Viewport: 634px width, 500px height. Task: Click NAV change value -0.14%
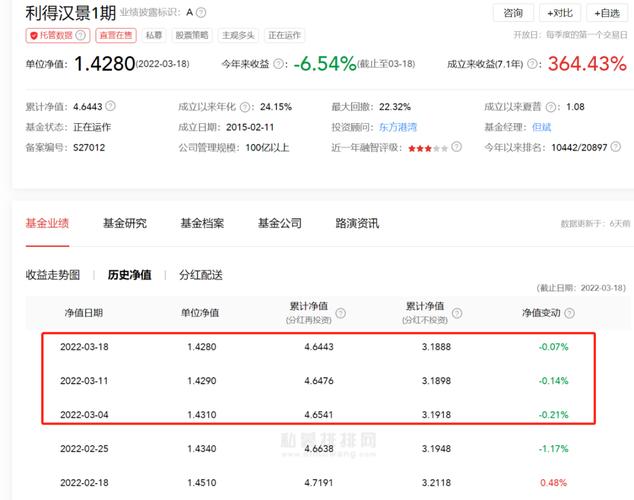click(554, 381)
